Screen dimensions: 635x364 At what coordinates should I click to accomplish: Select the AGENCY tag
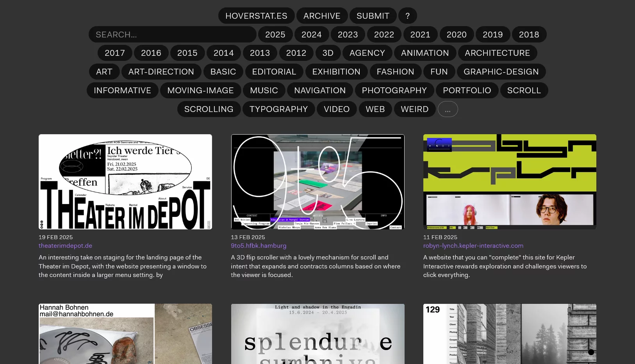pyautogui.click(x=367, y=53)
